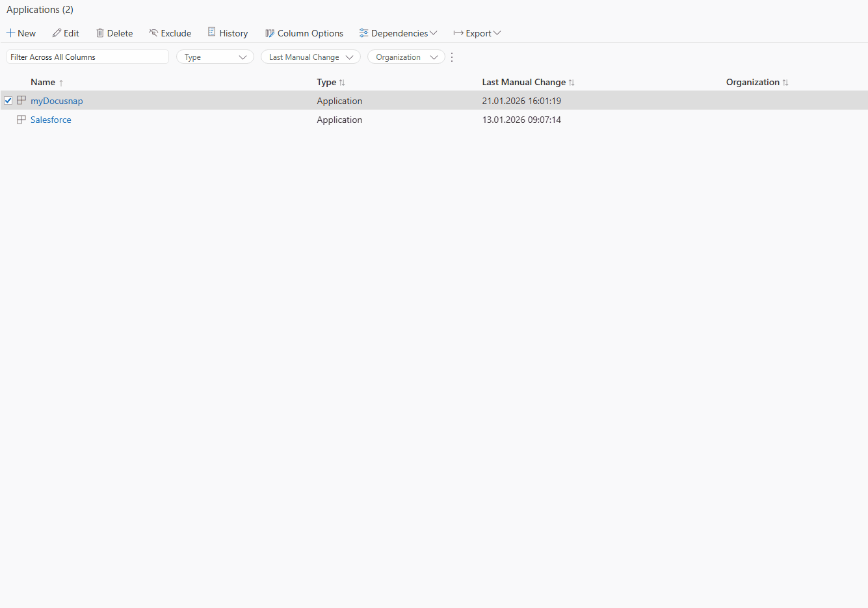This screenshot has width=868, height=608.
Task: Click the application icon next to myDocusnap
Action: [x=21, y=100]
